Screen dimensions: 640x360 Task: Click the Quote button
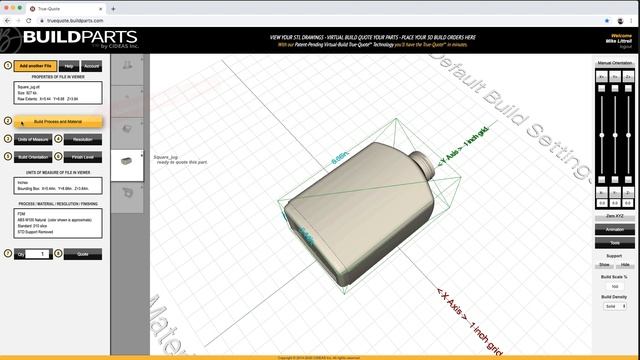[83, 254]
